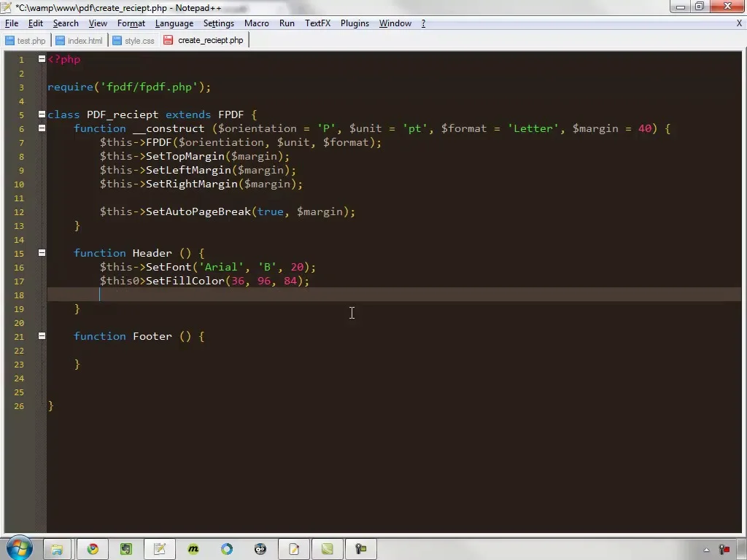Launch Google Chrome from the taskbar
This screenshot has width=747, height=560.
pos(93,549)
